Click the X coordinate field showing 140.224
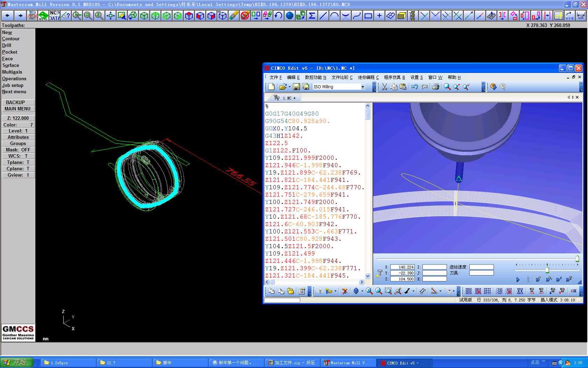588x368 pixels. point(402,267)
